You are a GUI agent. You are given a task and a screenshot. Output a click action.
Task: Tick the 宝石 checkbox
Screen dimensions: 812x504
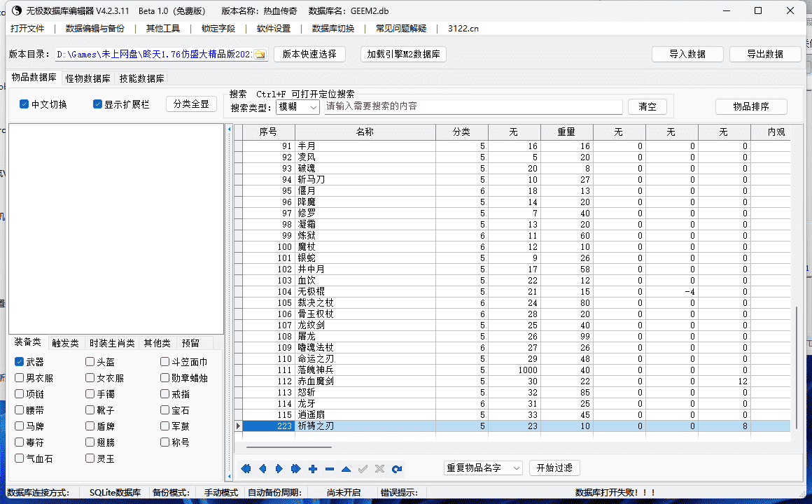point(164,409)
